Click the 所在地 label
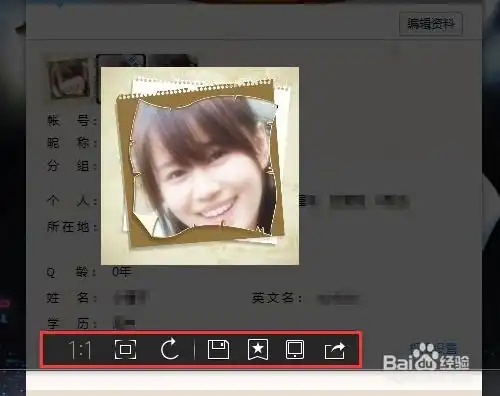The width and height of the screenshot is (500, 396). [x=71, y=227]
